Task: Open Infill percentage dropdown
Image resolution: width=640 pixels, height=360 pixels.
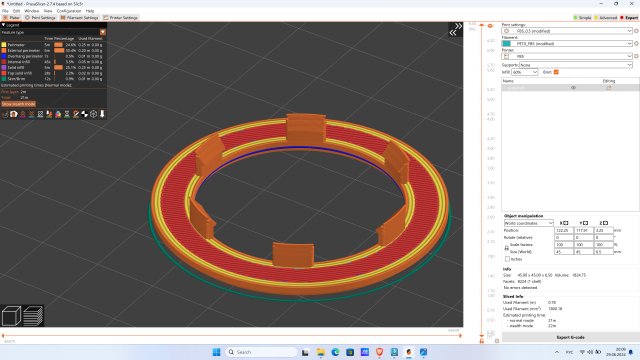Action: point(524,72)
